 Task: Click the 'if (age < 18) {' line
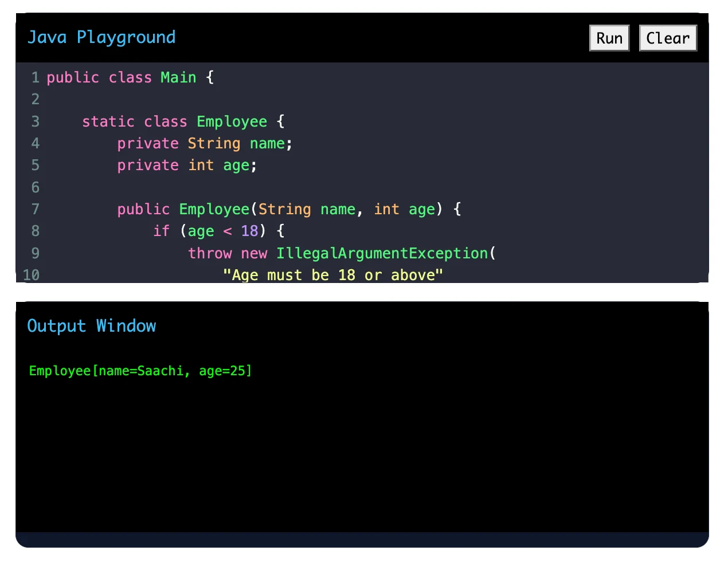(219, 231)
